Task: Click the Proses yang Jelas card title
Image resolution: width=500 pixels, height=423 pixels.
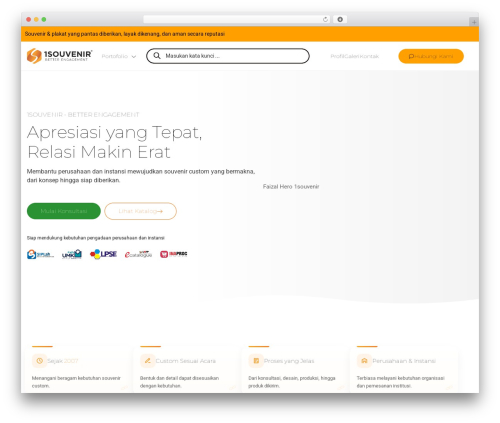Action: (289, 361)
